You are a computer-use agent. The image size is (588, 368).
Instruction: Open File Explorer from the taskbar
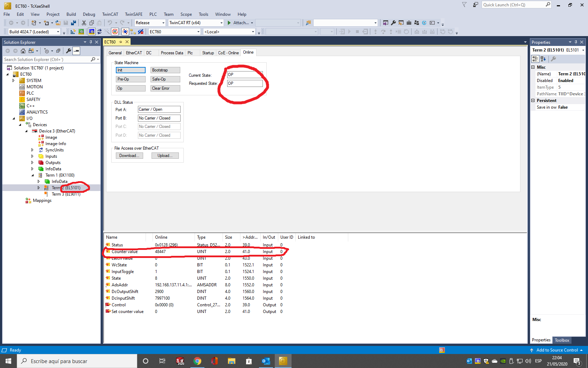pos(231,361)
